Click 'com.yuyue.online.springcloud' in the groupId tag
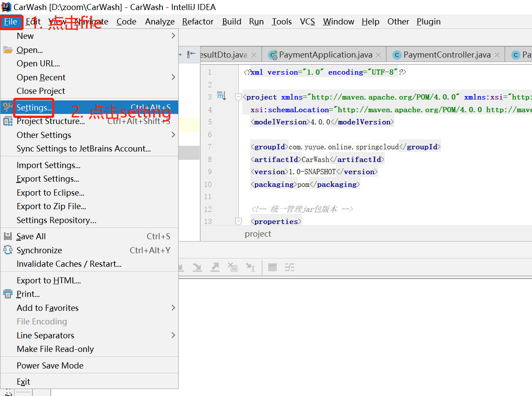This screenshot has width=532, height=396. click(x=344, y=147)
